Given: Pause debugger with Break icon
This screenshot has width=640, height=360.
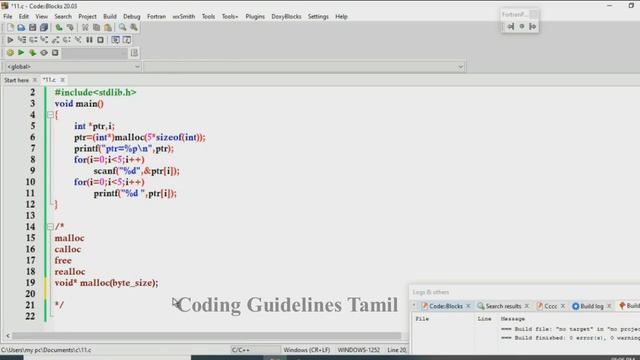Looking at the screenshot, I should [x=89, y=40].
